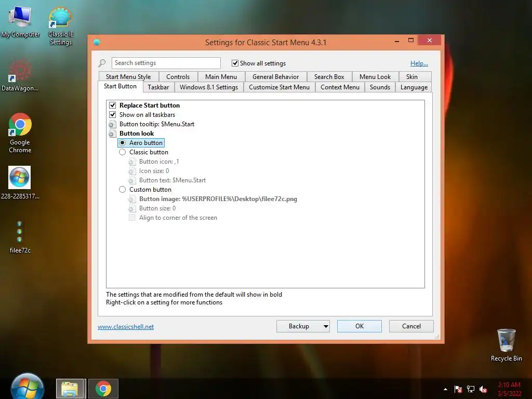Show hidden tray icons arrow

click(x=445, y=390)
